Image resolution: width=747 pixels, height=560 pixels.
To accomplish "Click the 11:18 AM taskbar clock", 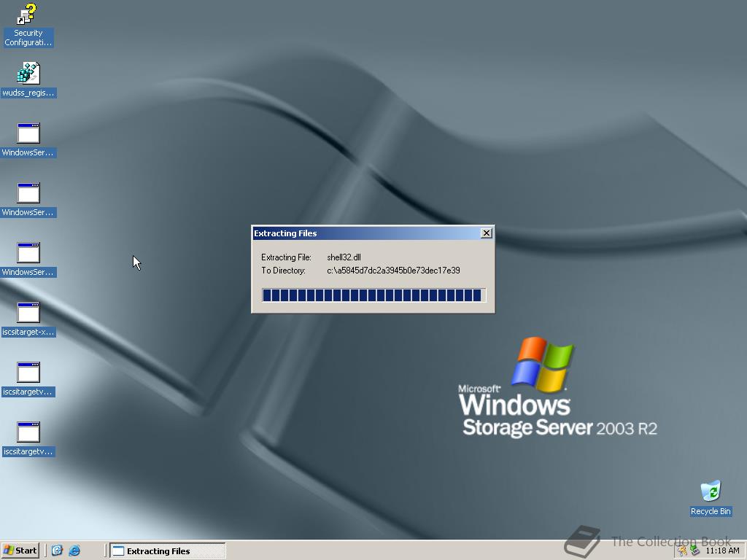I will 722,551.
